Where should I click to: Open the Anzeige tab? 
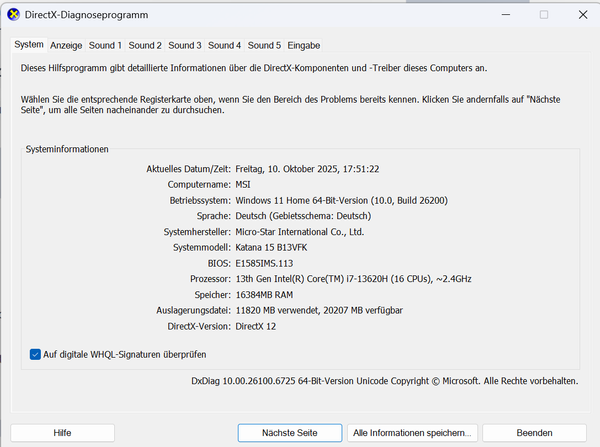pos(66,45)
